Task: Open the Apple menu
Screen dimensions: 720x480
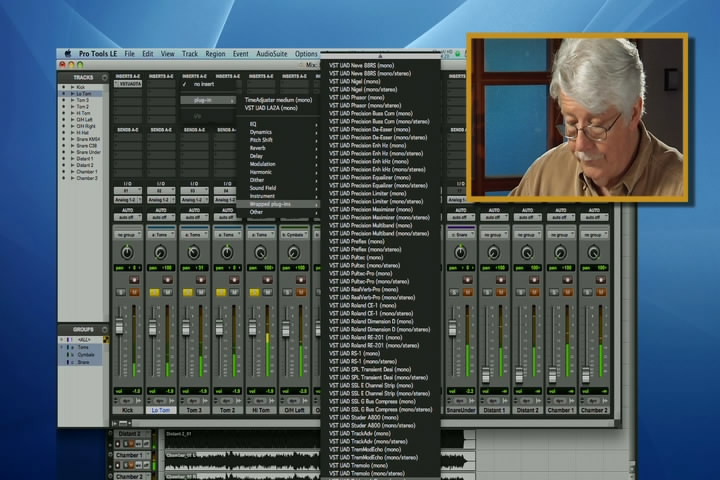Action: [x=68, y=54]
